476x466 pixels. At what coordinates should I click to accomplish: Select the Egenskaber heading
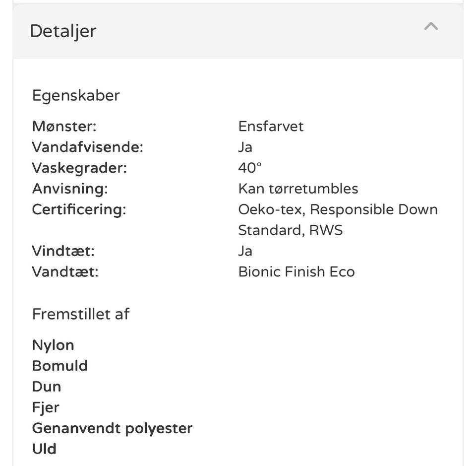coord(76,95)
